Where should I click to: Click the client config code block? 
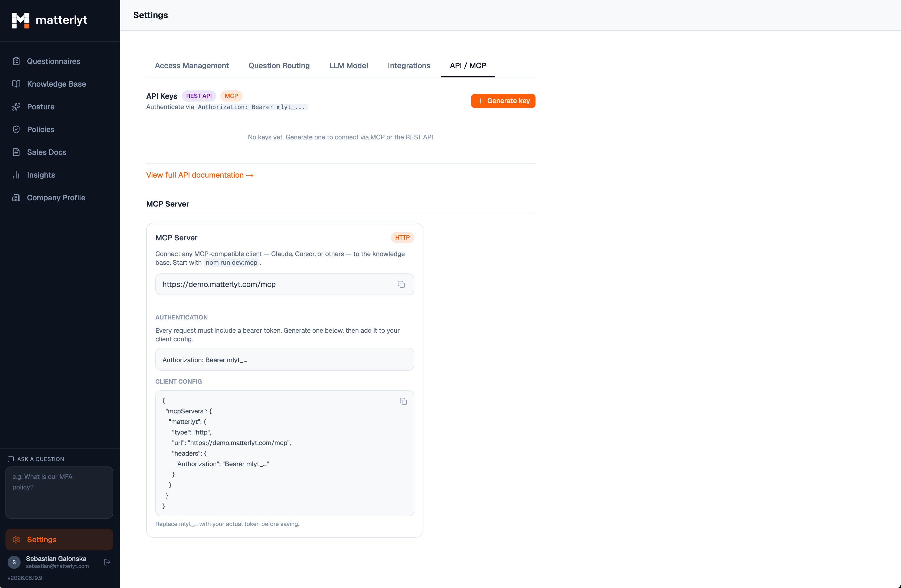[x=285, y=453]
